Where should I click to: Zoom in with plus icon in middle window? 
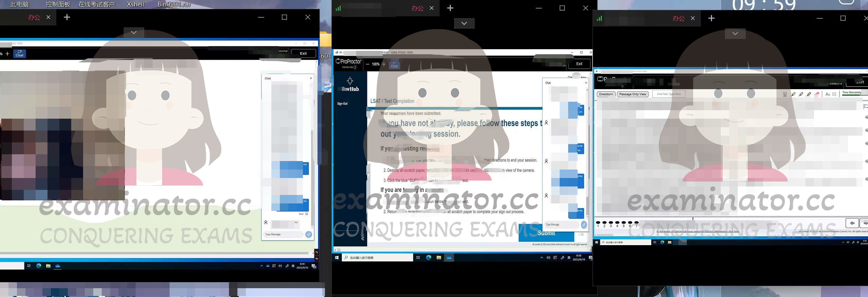click(384, 64)
